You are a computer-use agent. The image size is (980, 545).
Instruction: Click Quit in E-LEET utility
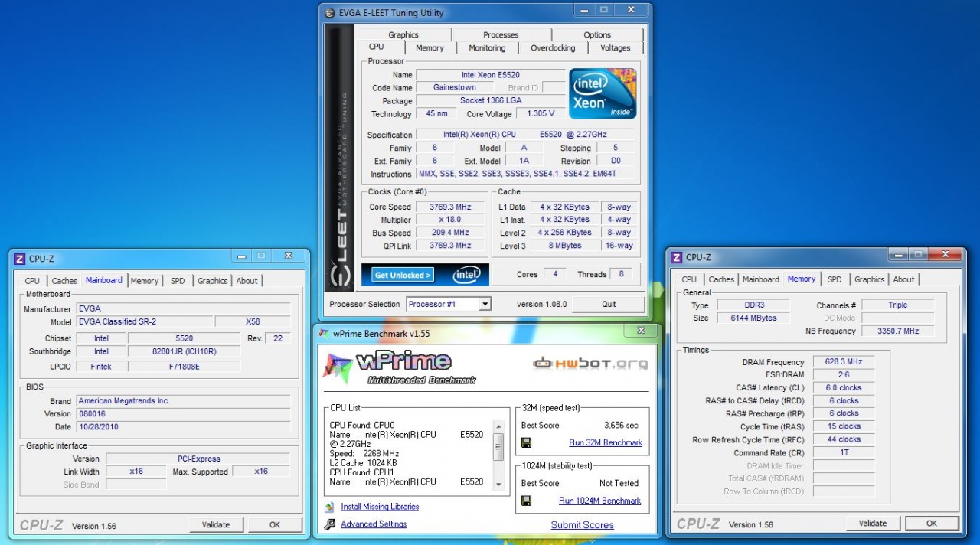[x=609, y=304]
